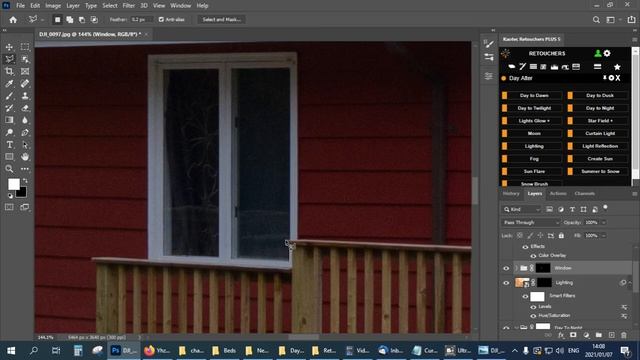Toggle Quick Mask mode icon

click(x=9, y=207)
